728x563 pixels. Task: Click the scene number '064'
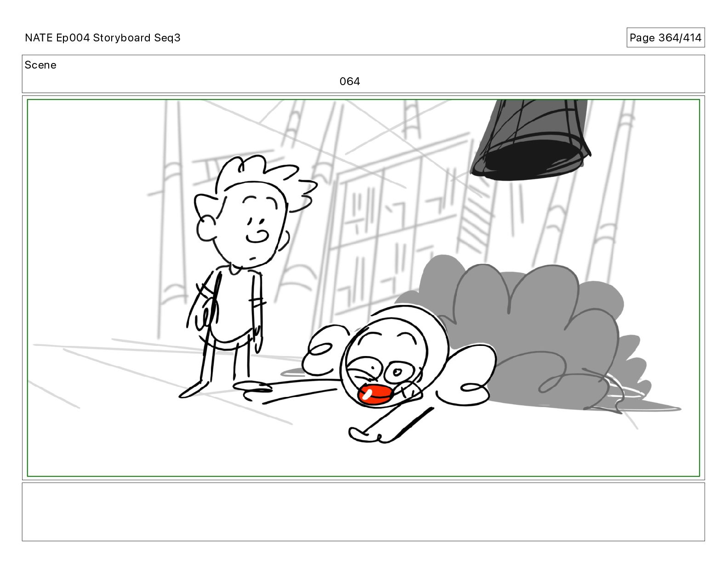[x=350, y=81]
